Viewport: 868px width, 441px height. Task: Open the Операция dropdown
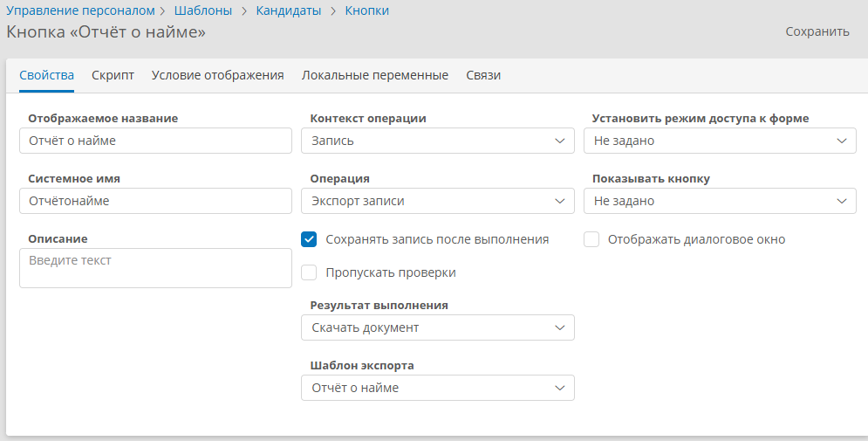pyautogui.click(x=438, y=201)
